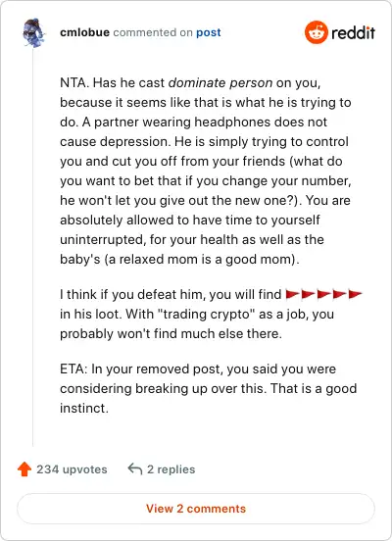Viewport: 392px width, 541px height.
Task: Click the "View 2 comments" button
Action: click(x=196, y=509)
